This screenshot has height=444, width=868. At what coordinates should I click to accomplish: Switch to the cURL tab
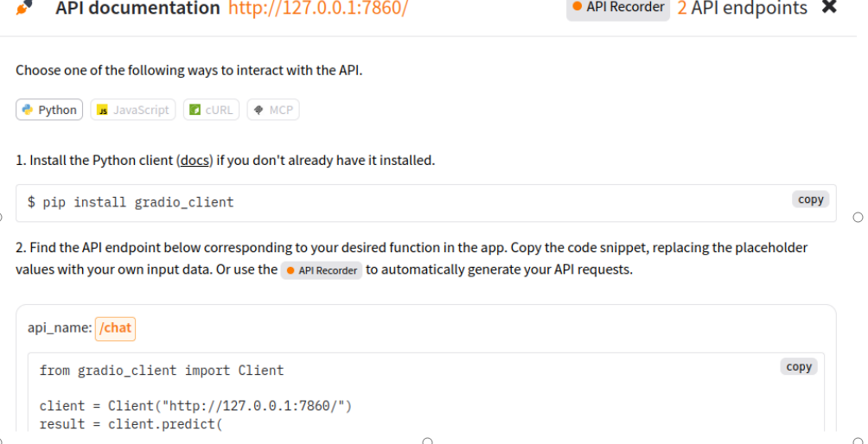coord(212,110)
